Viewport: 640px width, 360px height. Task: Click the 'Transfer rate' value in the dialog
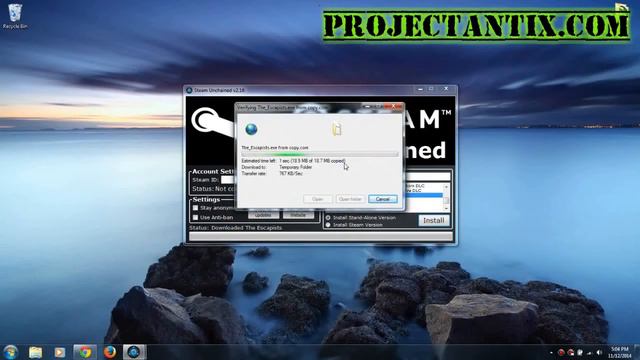(291, 173)
